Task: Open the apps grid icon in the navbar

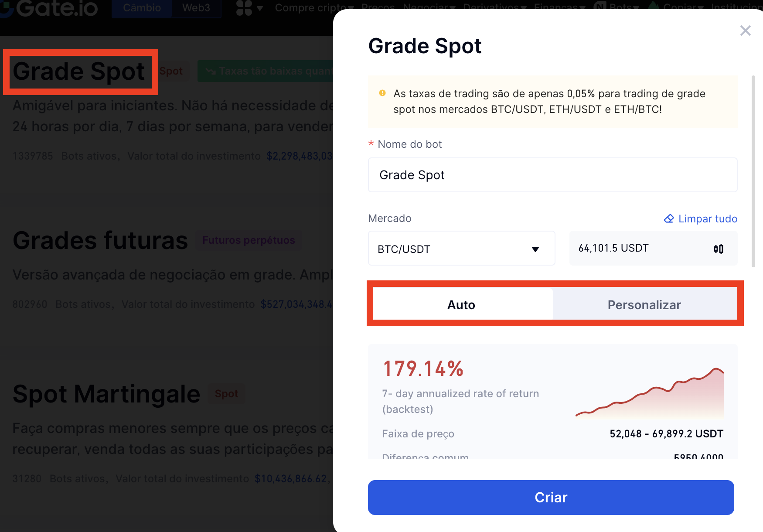Action: pos(244,8)
